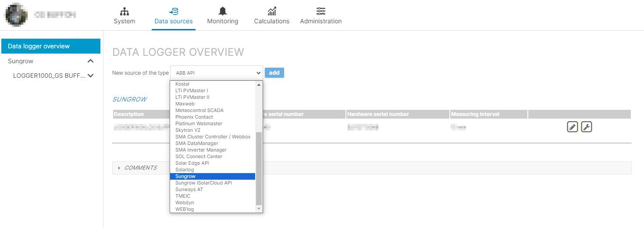The height and width of the screenshot is (228, 644).
Task: Select the Sungrow sidebar item
Action: coord(21,61)
